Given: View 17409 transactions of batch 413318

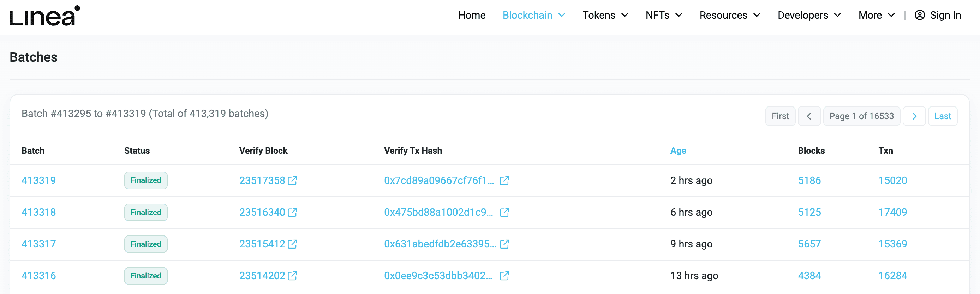Looking at the screenshot, I should click(x=892, y=212).
